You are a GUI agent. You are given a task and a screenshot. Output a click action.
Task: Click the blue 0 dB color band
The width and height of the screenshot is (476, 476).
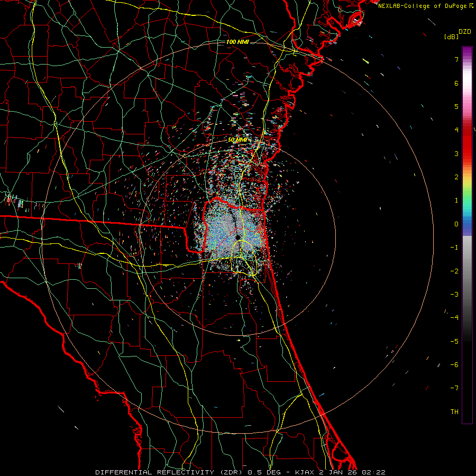tap(467, 225)
